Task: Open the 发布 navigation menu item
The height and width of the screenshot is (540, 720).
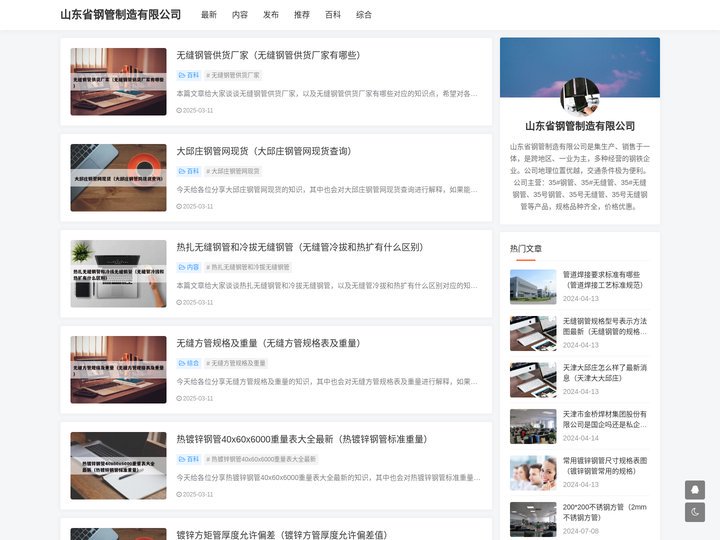Action: [271, 15]
